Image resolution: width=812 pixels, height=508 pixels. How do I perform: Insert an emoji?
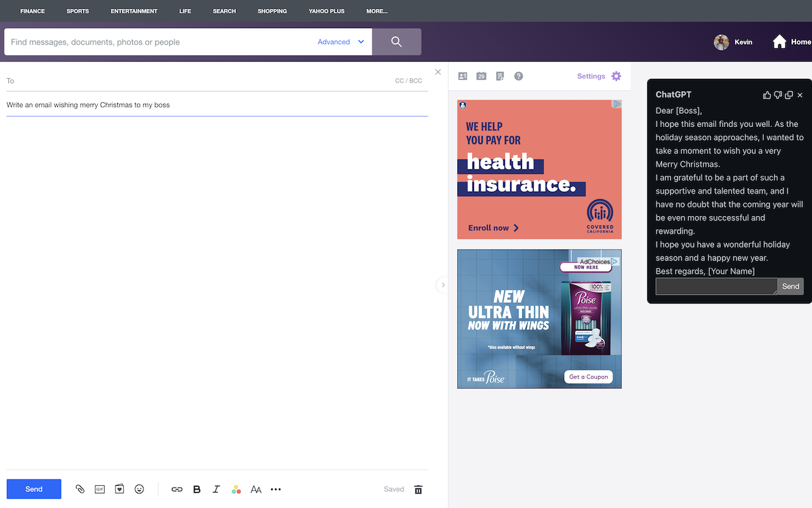(x=140, y=489)
